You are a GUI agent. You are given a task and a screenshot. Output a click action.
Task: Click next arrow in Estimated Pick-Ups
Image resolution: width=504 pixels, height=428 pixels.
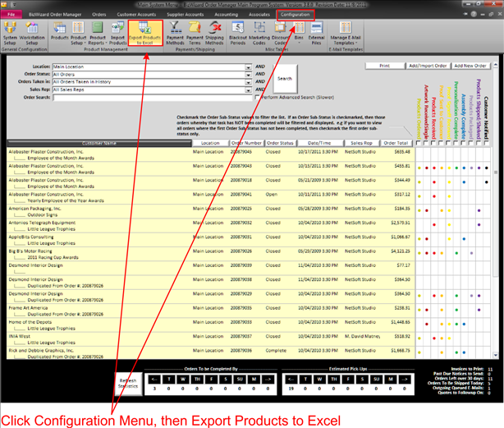tap(405, 380)
